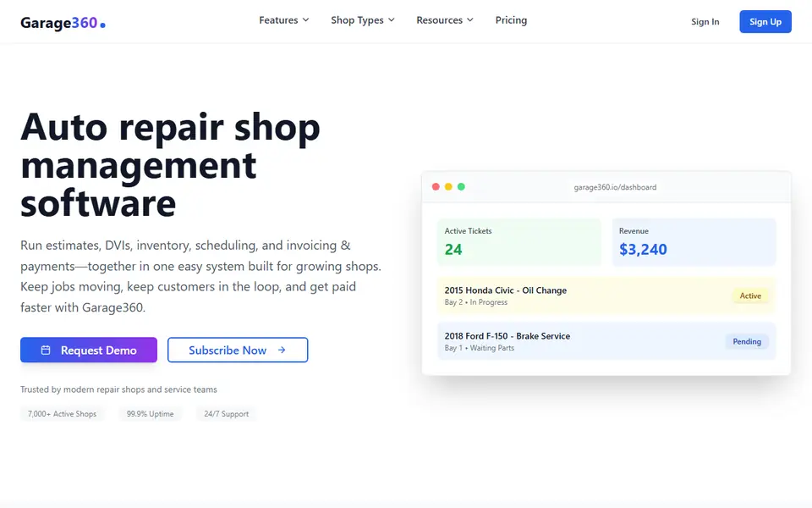Click the Pending status badge
Viewport: 812px width, 508px height.
coord(747,341)
